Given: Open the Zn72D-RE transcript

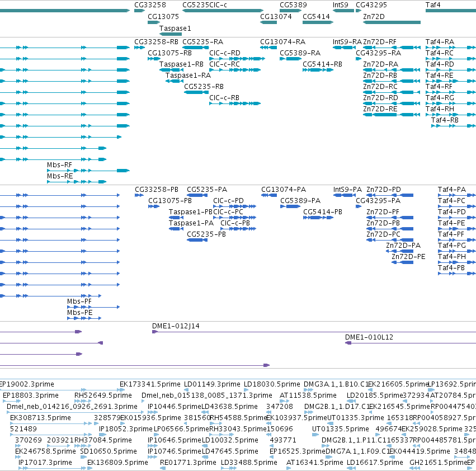Looking at the screenshot, I should pos(392,115).
